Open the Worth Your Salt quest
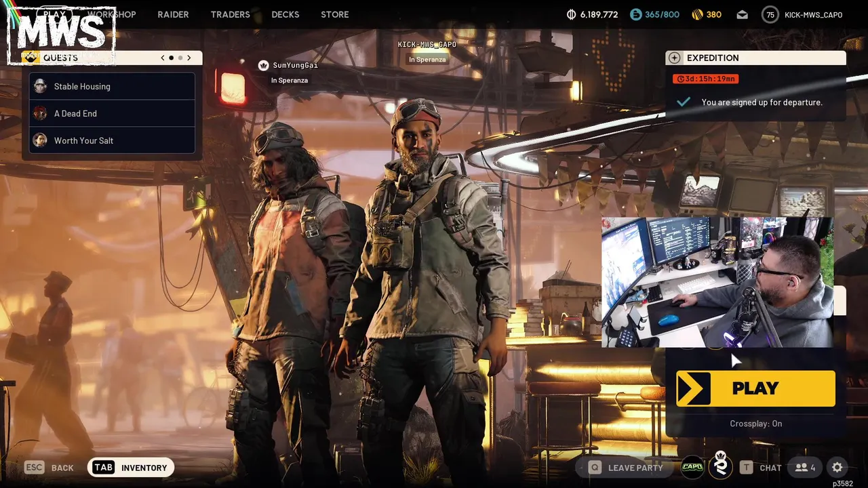The width and height of the screenshot is (868, 488). click(112, 140)
